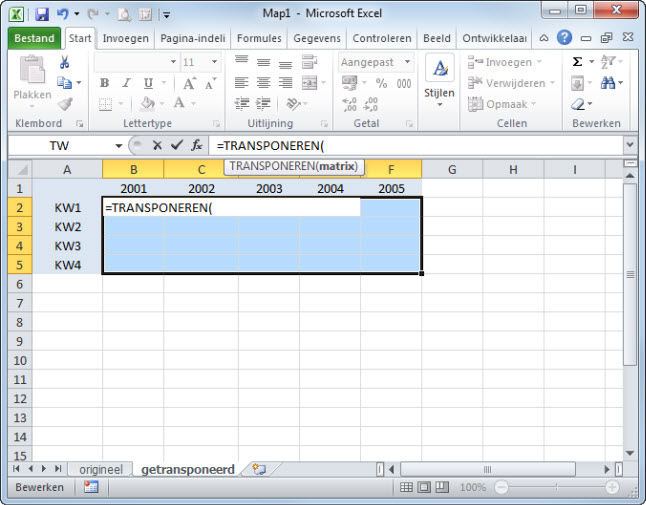Toggle Center horizontal alignment
The height and width of the screenshot is (505, 646).
coord(263,83)
